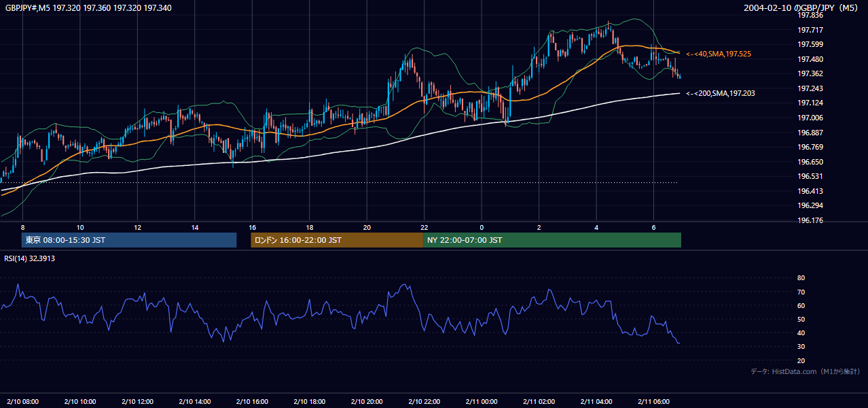
Task: Click the white 200,SMA,197.203 label
Action: (x=721, y=93)
